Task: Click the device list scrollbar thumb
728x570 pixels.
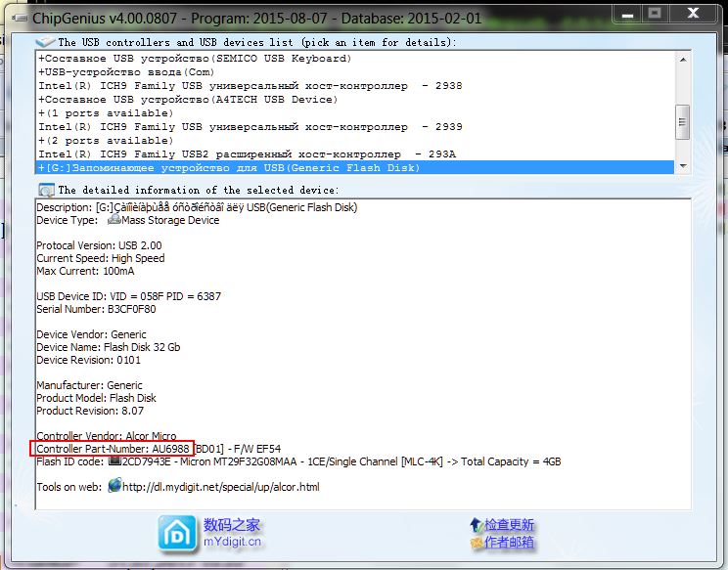Action: (683, 122)
